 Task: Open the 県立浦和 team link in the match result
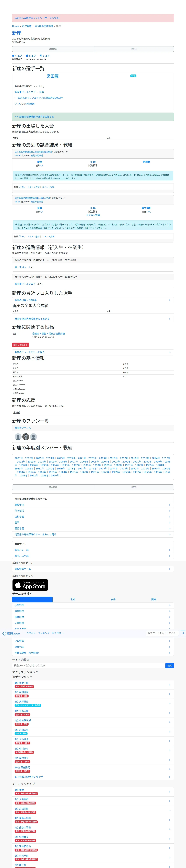146,208
